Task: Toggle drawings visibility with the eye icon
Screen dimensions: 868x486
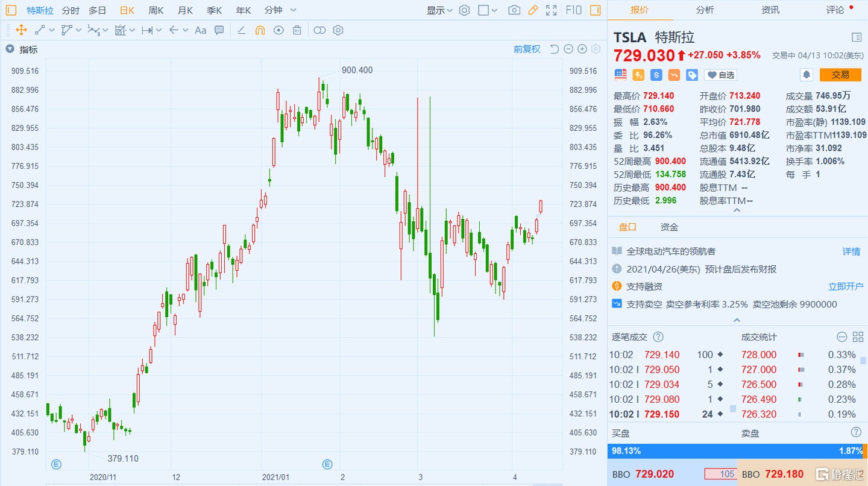Action: pos(278,30)
